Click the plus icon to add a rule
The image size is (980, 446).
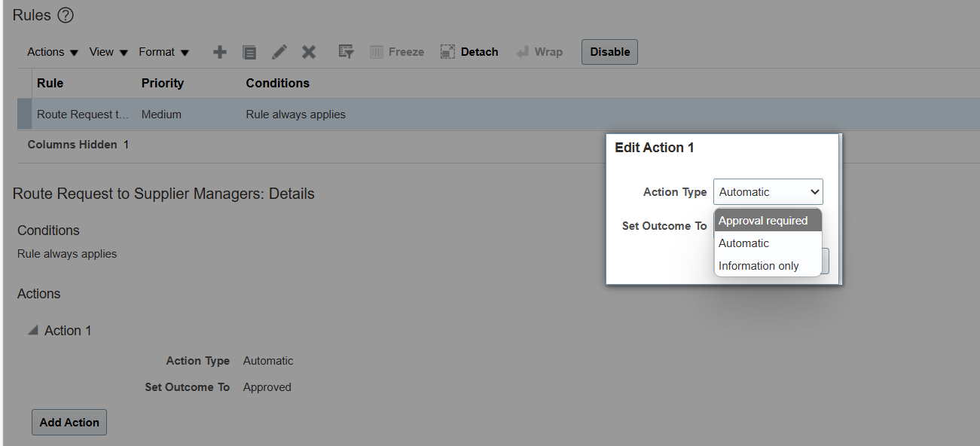(220, 52)
